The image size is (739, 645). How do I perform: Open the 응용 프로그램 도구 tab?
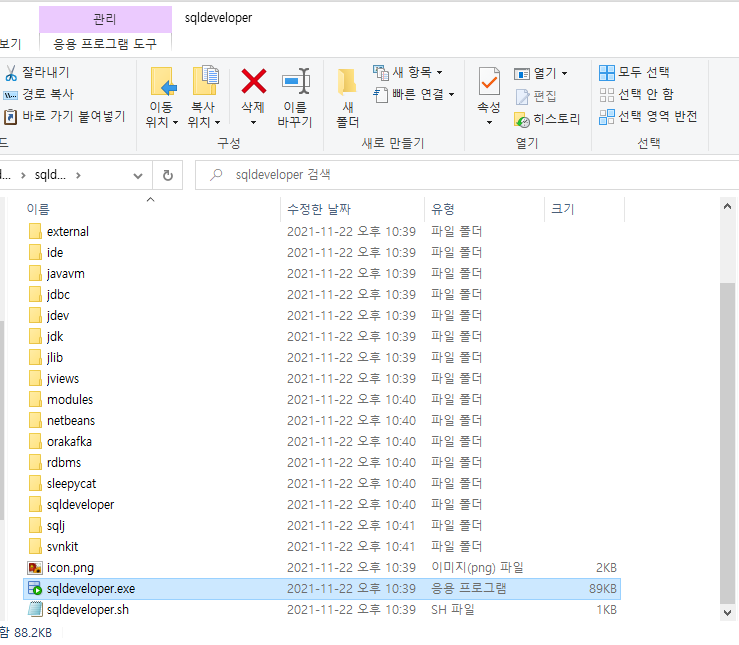(x=105, y=44)
